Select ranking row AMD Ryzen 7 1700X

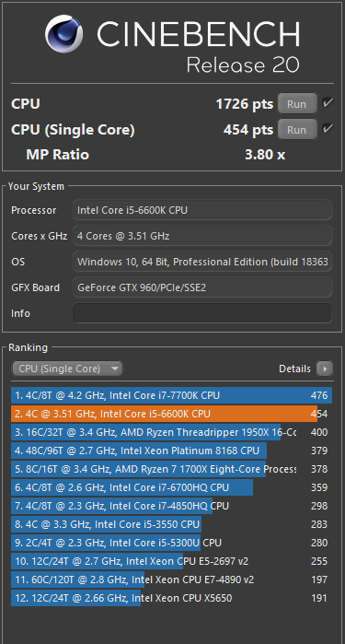171,469
